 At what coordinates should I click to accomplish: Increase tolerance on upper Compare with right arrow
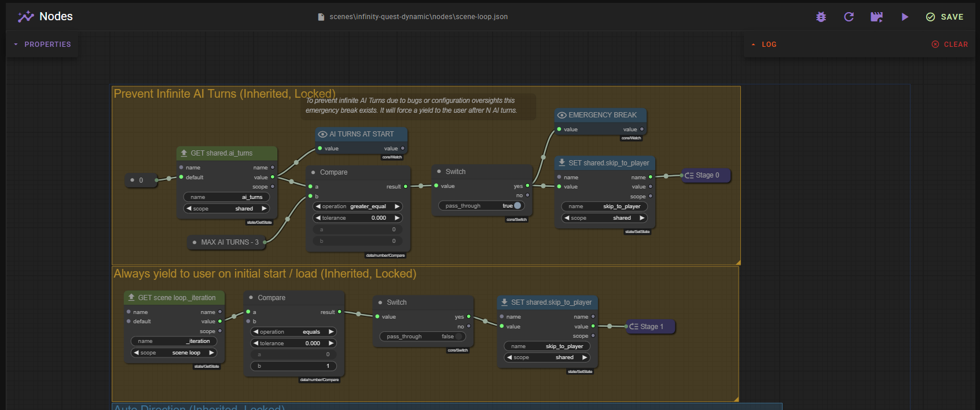coord(397,218)
